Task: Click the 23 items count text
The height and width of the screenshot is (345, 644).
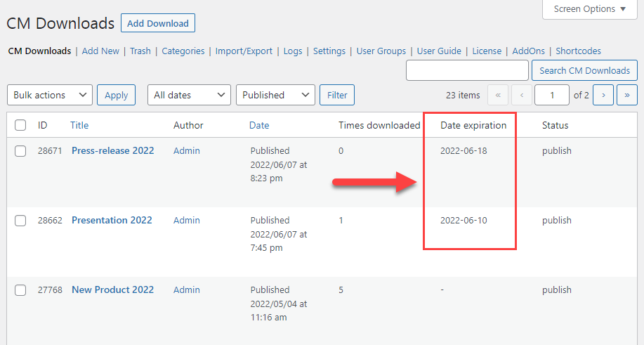Action: point(463,96)
